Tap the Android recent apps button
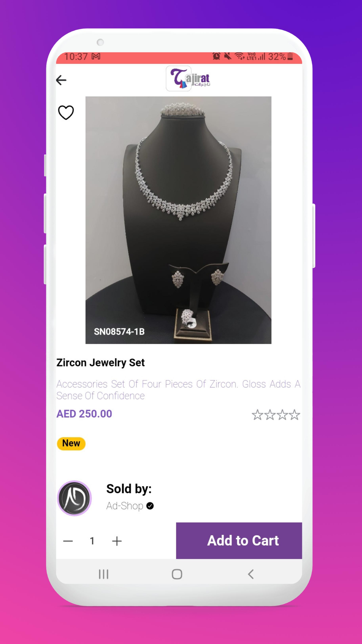Viewport: 362px width, 644px height. click(103, 574)
